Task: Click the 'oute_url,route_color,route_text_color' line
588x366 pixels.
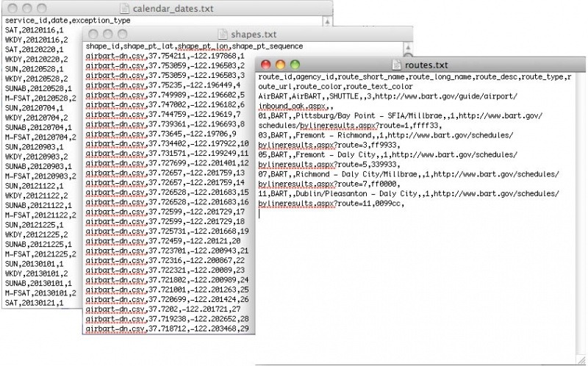Action: [336, 87]
